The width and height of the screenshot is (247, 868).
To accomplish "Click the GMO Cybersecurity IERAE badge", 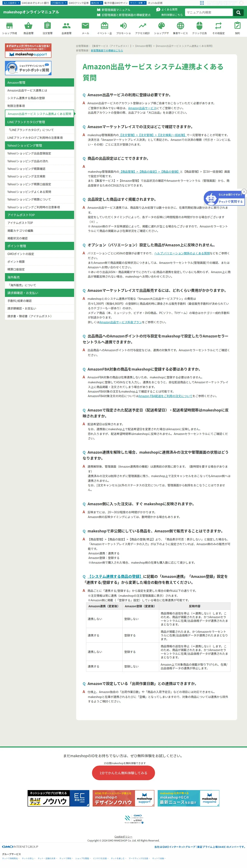I will coord(134,819).
